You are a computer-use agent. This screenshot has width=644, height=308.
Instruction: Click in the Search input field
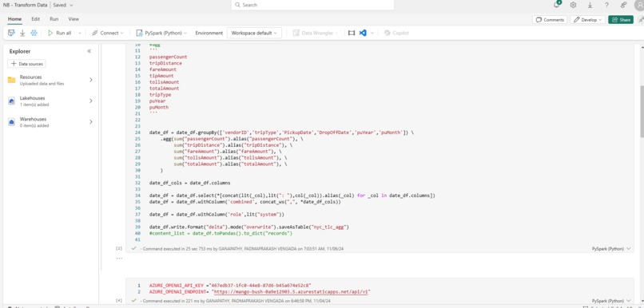click(x=312, y=5)
